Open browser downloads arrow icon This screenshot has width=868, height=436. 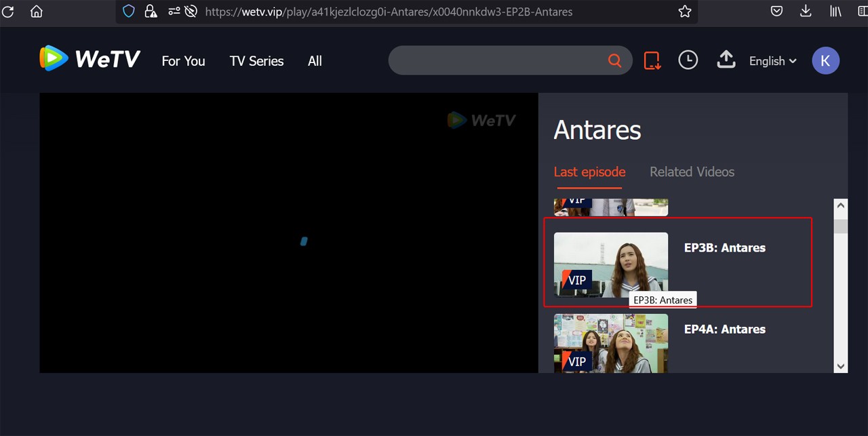[x=806, y=12]
